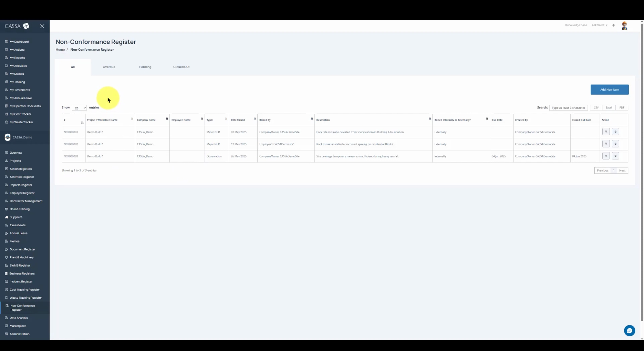Screen dimensions: 644x351
Task: Select the Pending tab
Action: [x=145, y=67]
